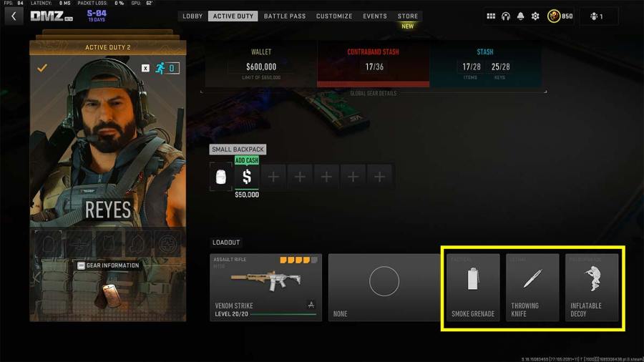644x362 pixels.
Task: Toggle the active operator checkmark
Action: pyautogui.click(x=42, y=68)
